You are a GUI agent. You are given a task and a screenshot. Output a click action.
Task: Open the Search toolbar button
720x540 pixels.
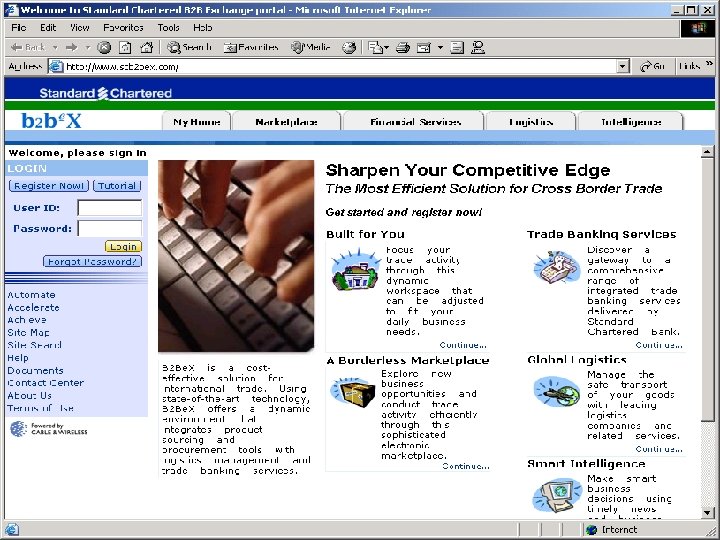[x=189, y=47]
